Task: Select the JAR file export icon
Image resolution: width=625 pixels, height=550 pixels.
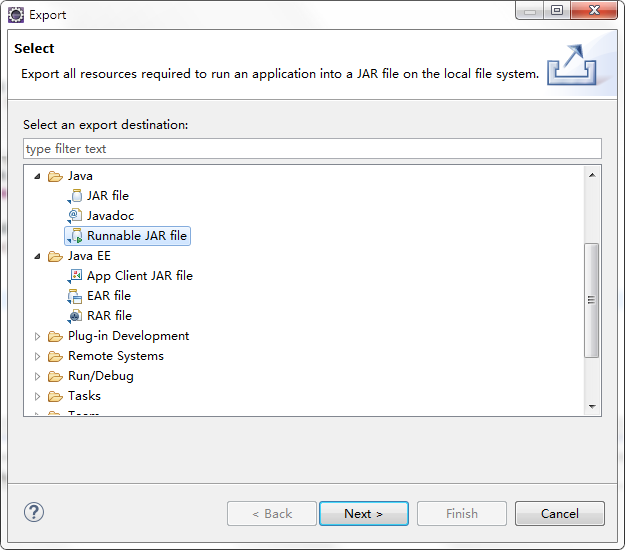Action: click(x=75, y=196)
